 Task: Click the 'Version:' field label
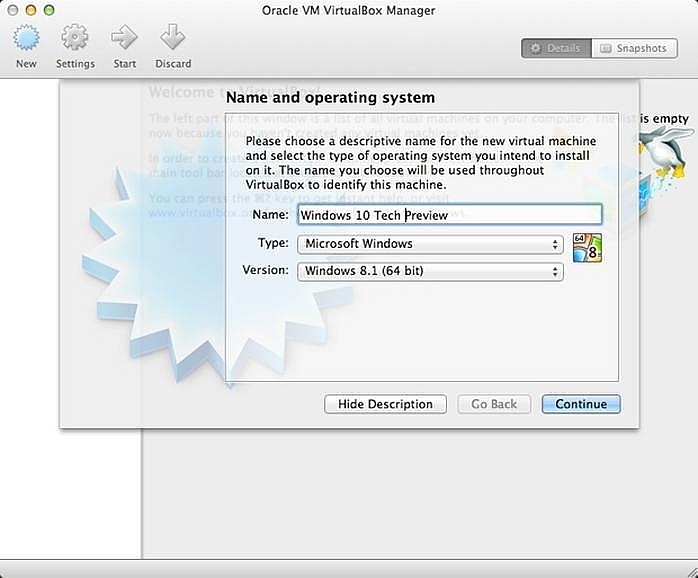(x=265, y=270)
